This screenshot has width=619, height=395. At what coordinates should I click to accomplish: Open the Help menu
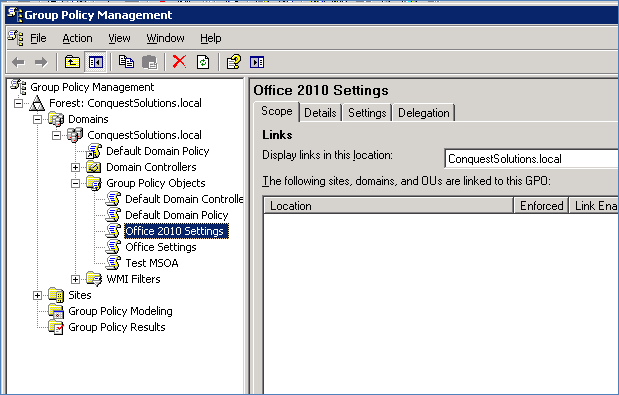[211, 38]
